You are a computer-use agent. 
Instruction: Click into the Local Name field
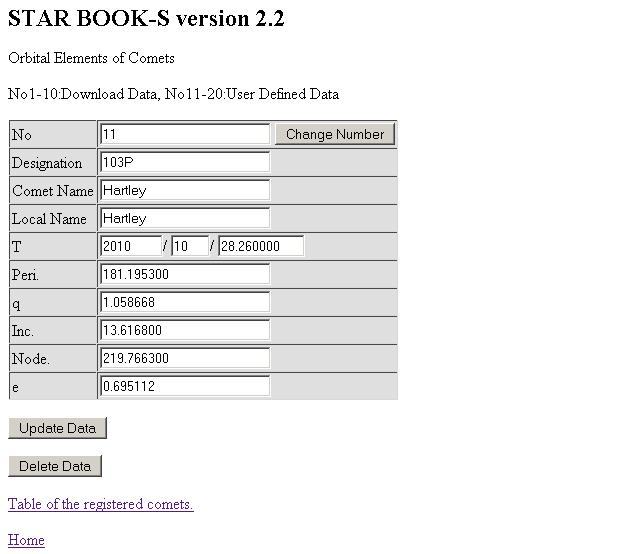[184, 218]
